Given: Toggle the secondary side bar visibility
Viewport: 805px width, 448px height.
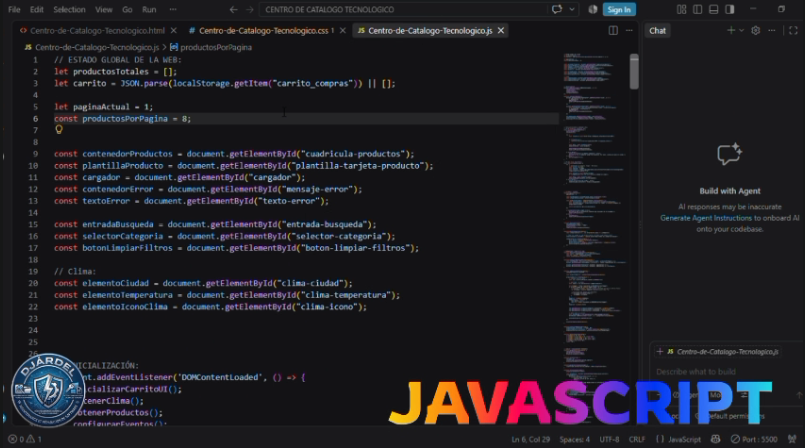Looking at the screenshot, I should [730, 9].
